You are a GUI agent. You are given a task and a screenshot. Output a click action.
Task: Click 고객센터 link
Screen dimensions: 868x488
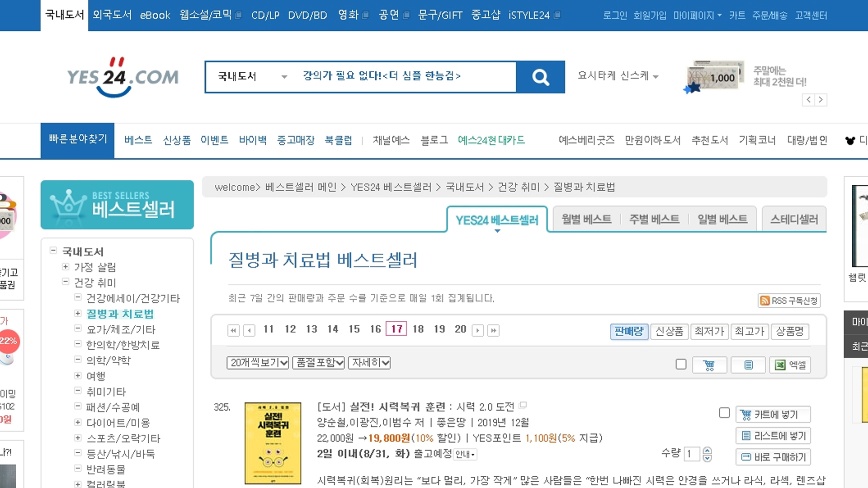pos(811,15)
